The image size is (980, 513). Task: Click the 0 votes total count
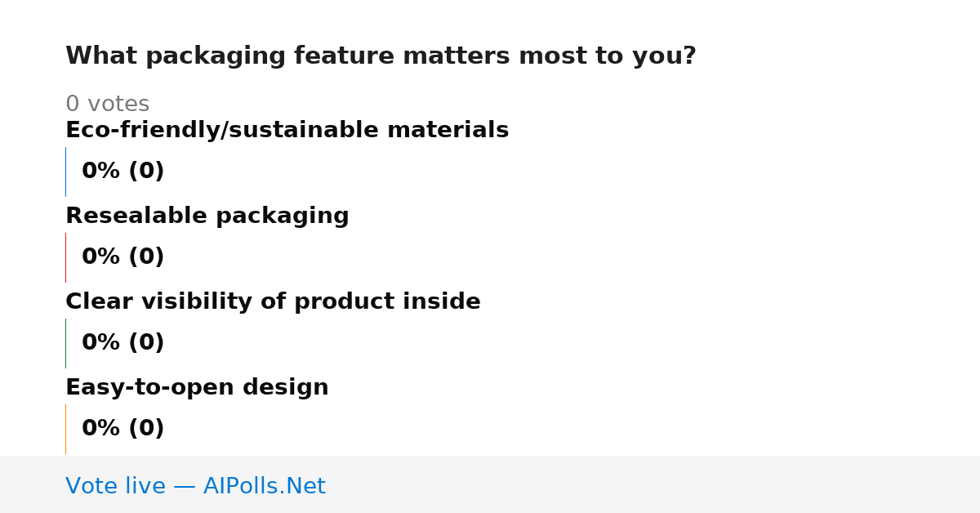point(107,104)
